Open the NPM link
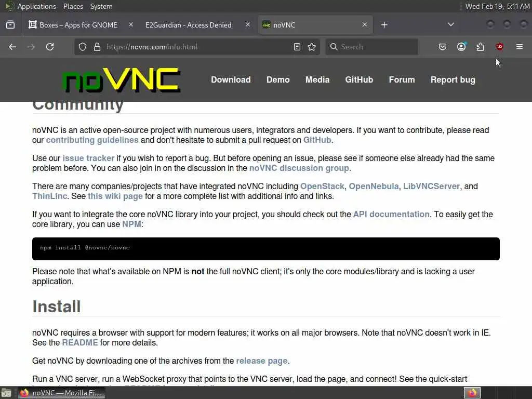The width and height of the screenshot is (532, 399). pos(131,224)
